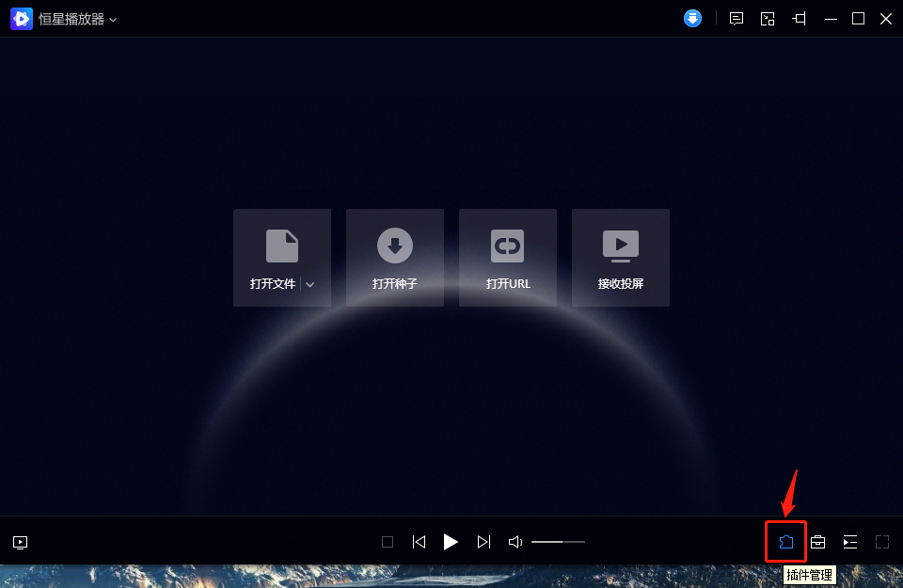
Task: Open 插件管理 plugin manager icon
Action: point(786,542)
